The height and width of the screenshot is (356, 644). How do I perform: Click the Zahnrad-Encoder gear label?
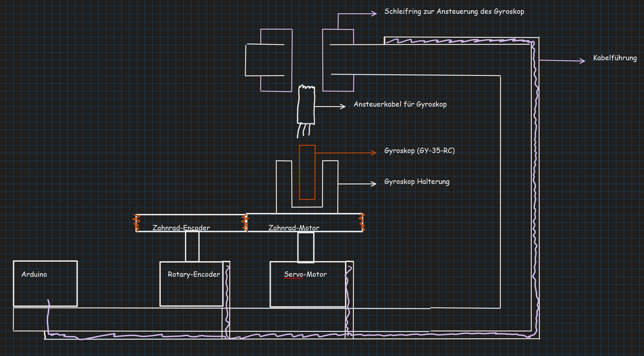coord(181,228)
